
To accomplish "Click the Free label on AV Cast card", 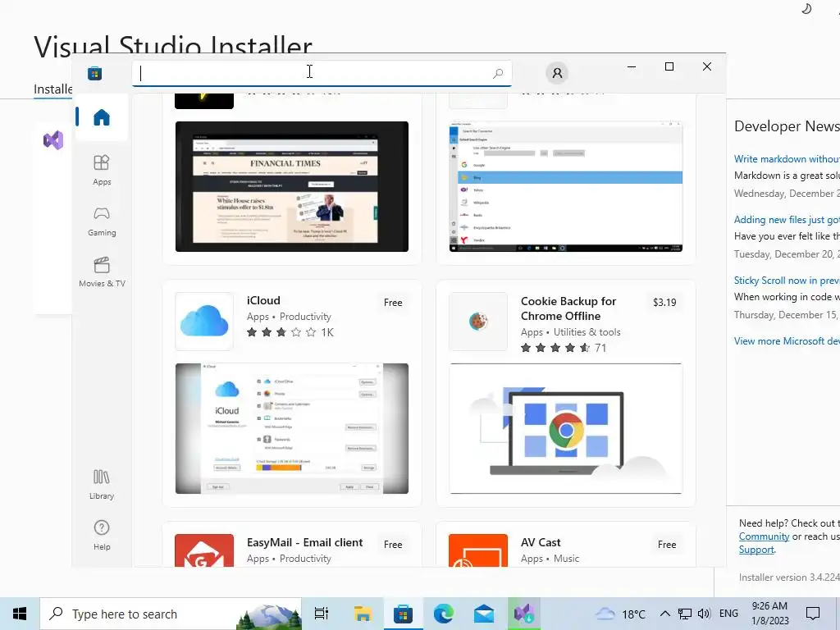I will [667, 545].
